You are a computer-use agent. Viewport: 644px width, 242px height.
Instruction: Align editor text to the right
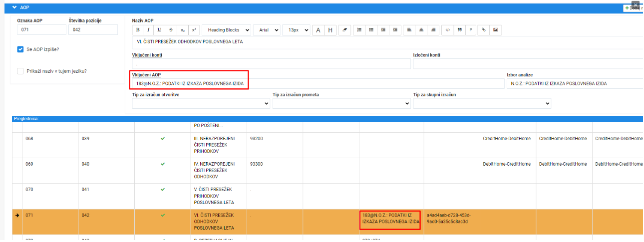click(x=433, y=30)
